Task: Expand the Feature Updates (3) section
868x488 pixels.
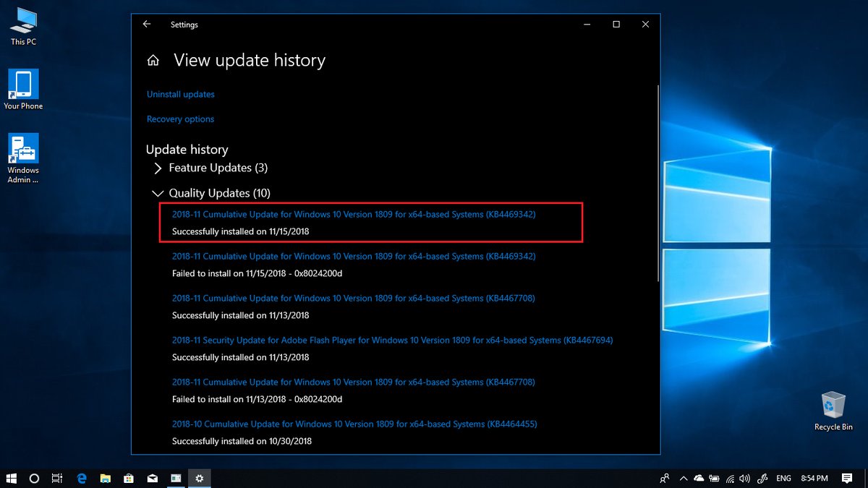Action: click(210, 168)
